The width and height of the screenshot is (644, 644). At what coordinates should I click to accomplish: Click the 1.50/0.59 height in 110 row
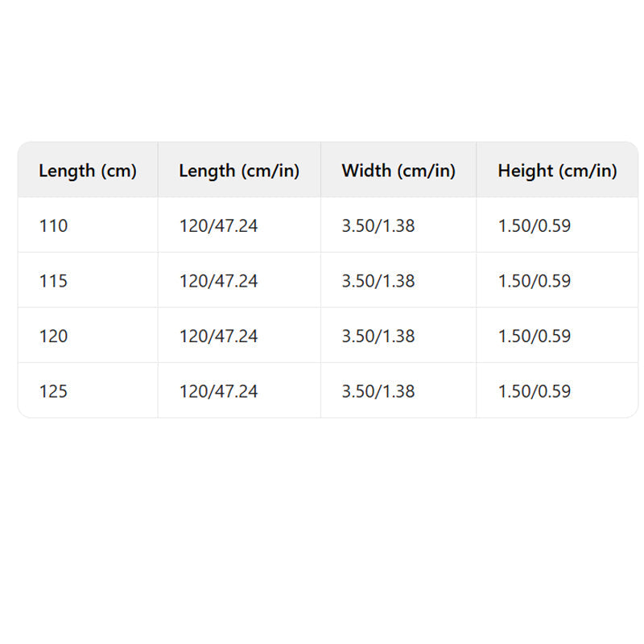[x=535, y=226]
